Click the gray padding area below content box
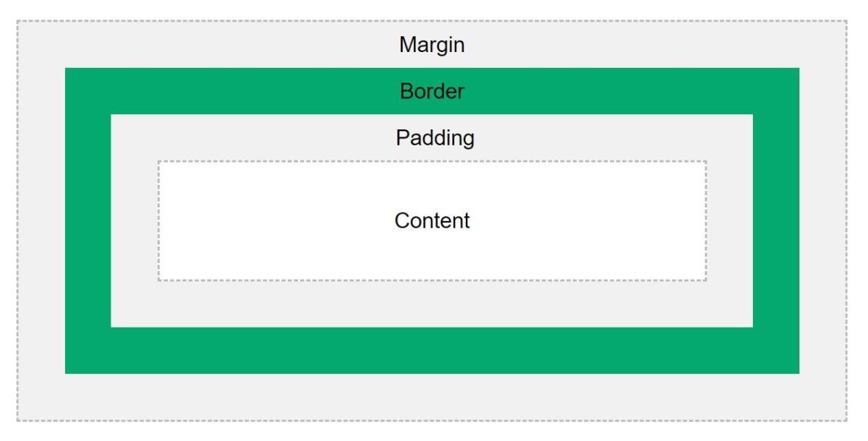868x441 pixels. tap(432, 304)
